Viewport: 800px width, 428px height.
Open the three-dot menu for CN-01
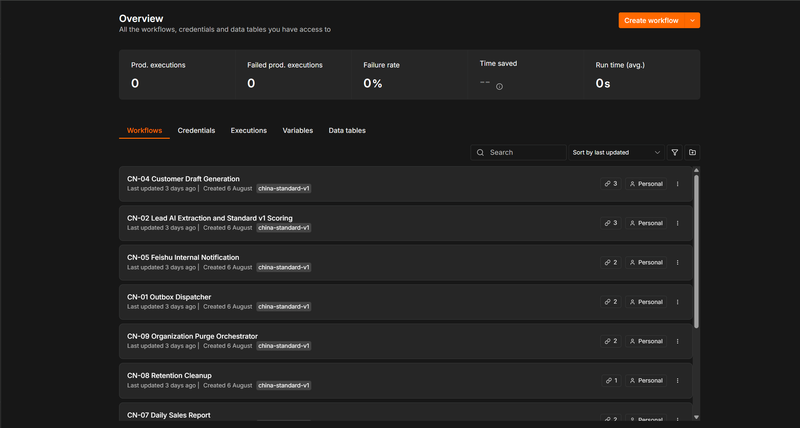click(x=678, y=302)
